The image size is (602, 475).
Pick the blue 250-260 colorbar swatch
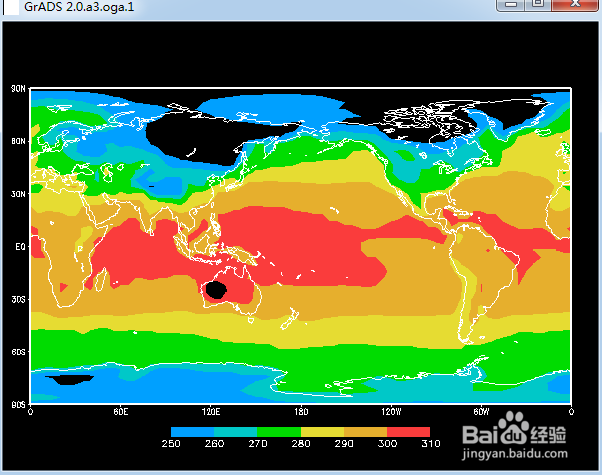[192, 432]
